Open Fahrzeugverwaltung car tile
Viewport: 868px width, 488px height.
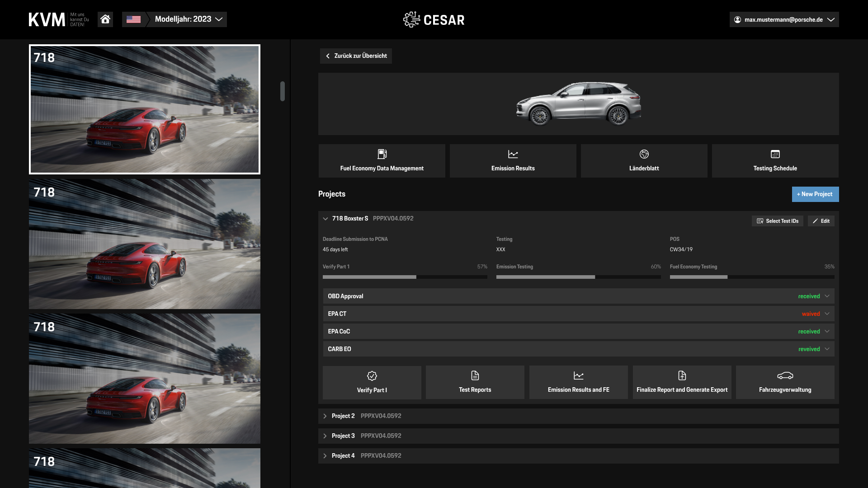[x=785, y=382]
